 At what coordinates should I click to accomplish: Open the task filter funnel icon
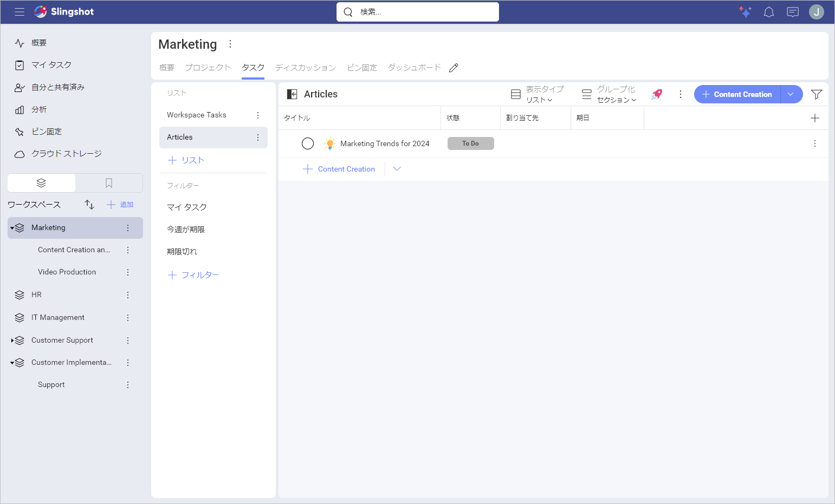pyautogui.click(x=817, y=94)
